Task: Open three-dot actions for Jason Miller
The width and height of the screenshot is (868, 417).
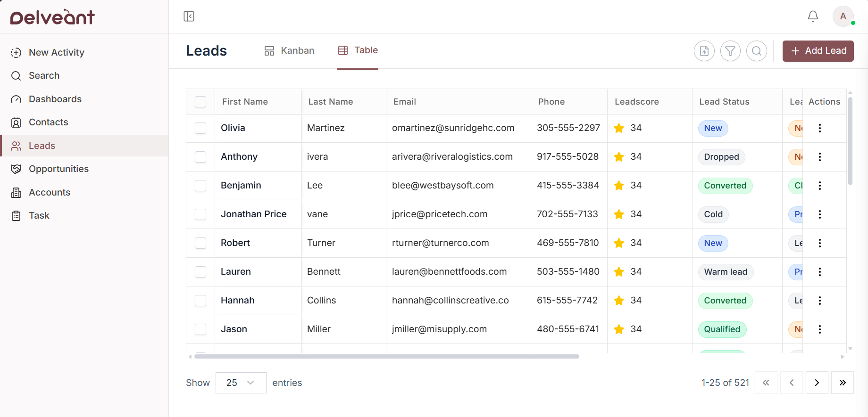Action: tap(820, 329)
